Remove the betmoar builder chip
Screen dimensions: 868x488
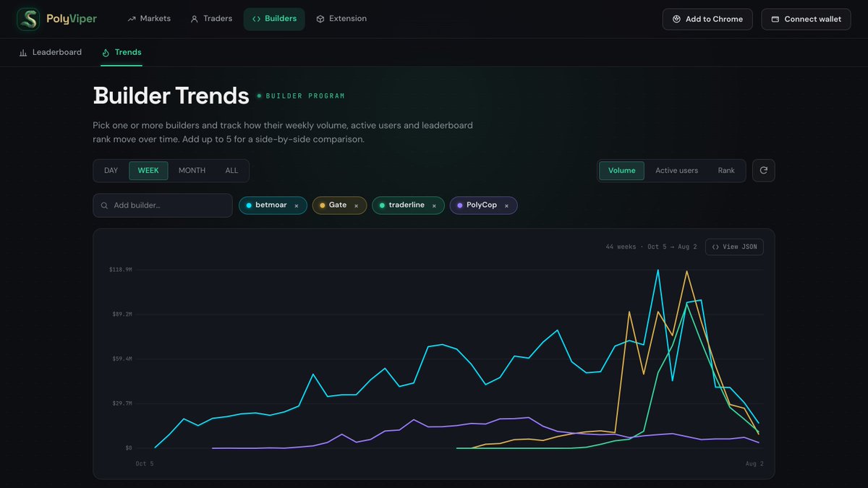pyautogui.click(x=297, y=206)
